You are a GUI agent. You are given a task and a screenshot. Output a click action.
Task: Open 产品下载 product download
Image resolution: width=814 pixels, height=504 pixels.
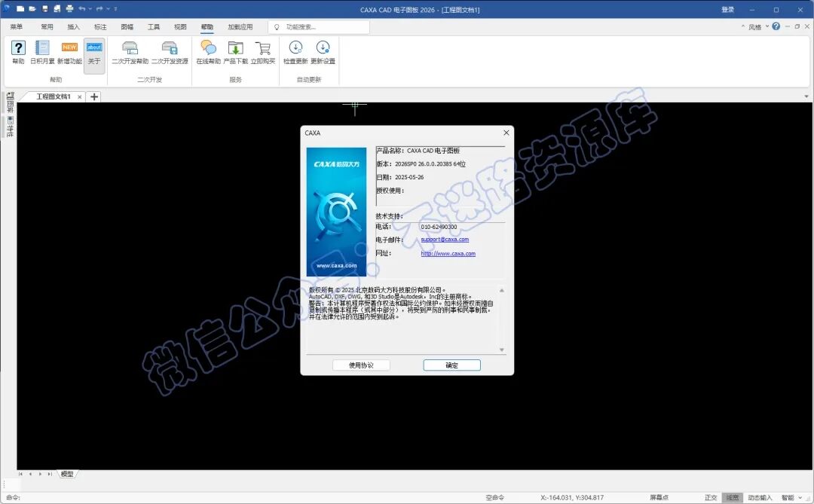click(x=236, y=52)
